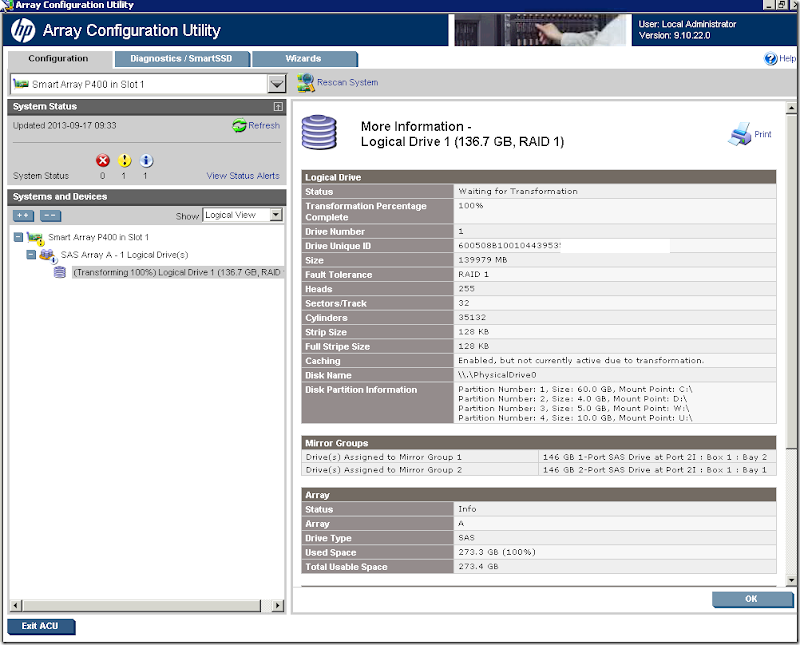Click the red error status icon
800x645 pixels.
point(104,160)
